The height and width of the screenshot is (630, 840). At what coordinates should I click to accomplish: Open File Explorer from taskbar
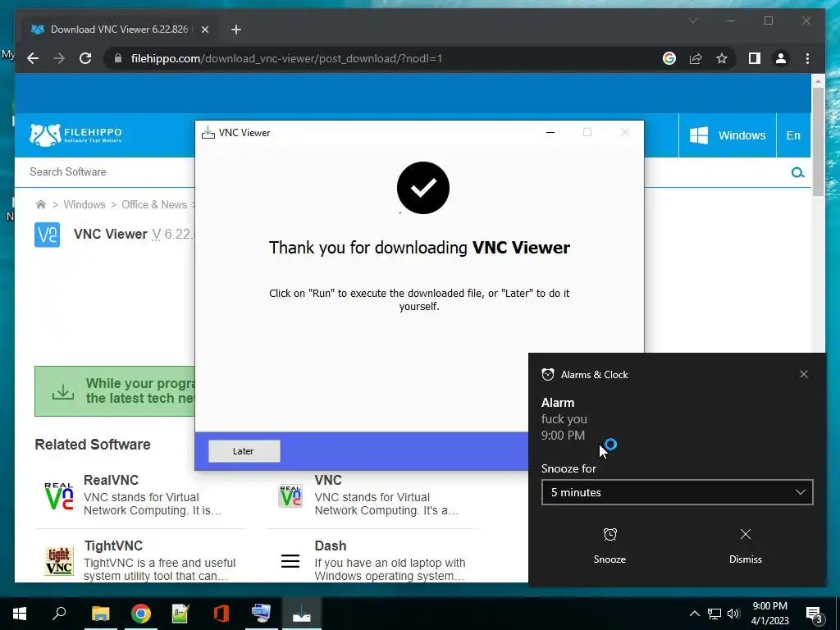tap(100, 614)
